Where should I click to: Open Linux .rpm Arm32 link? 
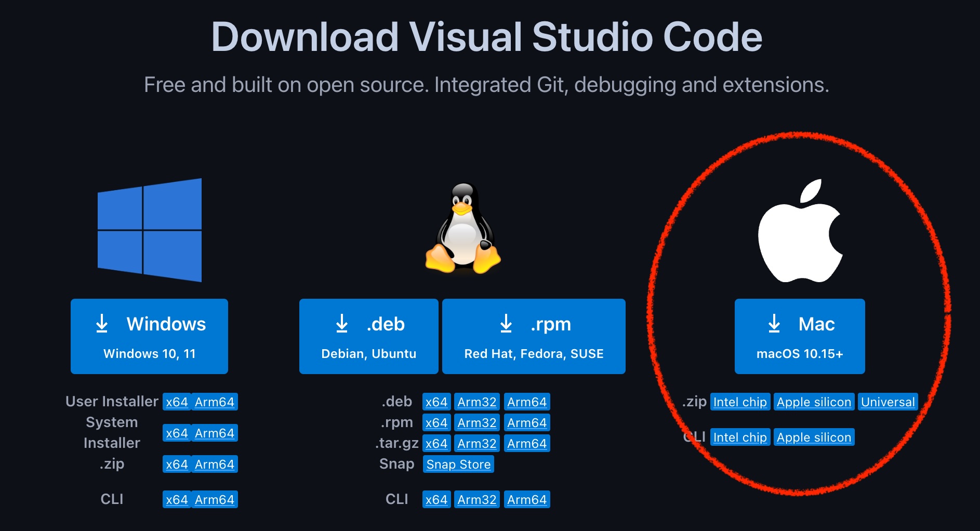[x=477, y=422]
